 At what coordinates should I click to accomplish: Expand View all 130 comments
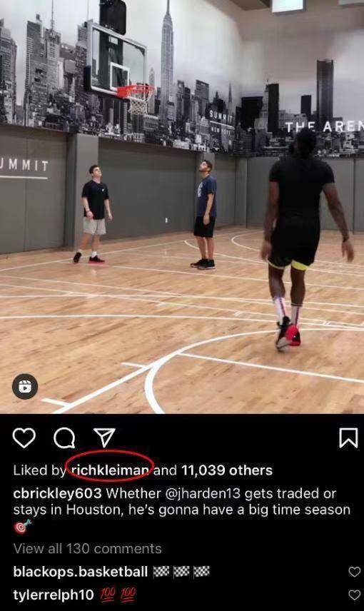click(x=87, y=549)
